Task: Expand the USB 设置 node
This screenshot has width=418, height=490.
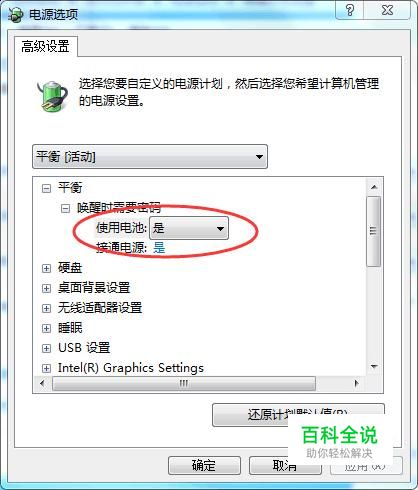Action: (x=46, y=348)
